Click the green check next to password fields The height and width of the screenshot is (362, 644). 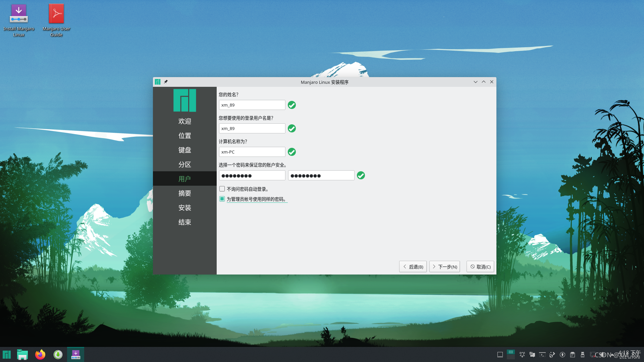pos(361,175)
